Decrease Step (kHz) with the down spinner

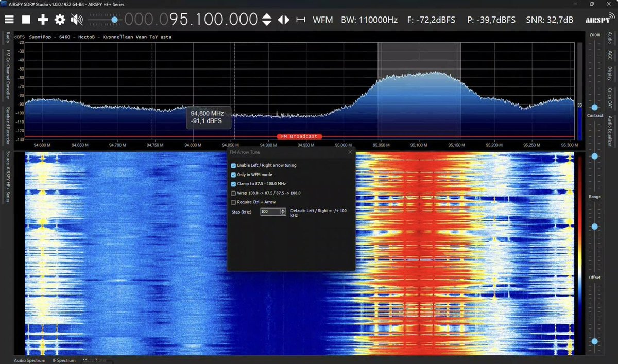pyautogui.click(x=283, y=213)
